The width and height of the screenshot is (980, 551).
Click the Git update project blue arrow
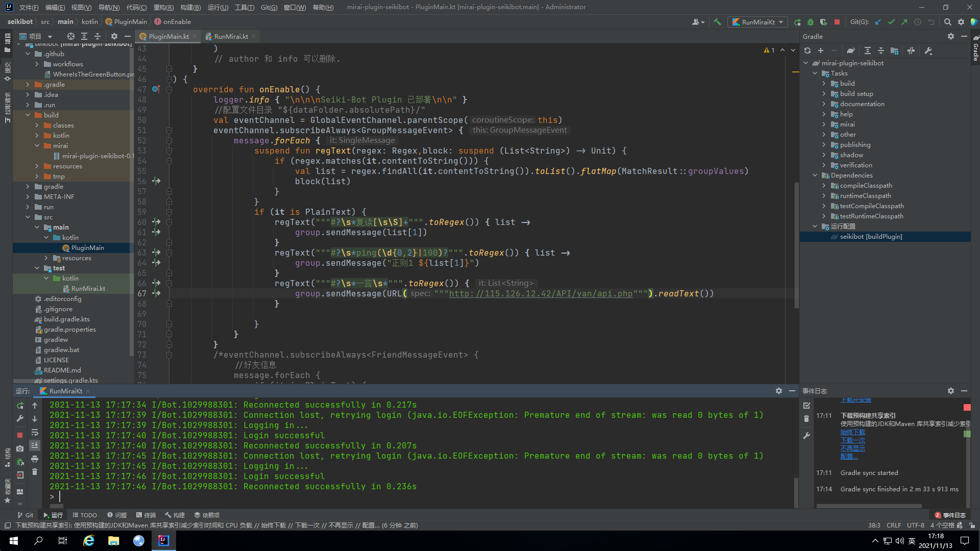pos(878,22)
